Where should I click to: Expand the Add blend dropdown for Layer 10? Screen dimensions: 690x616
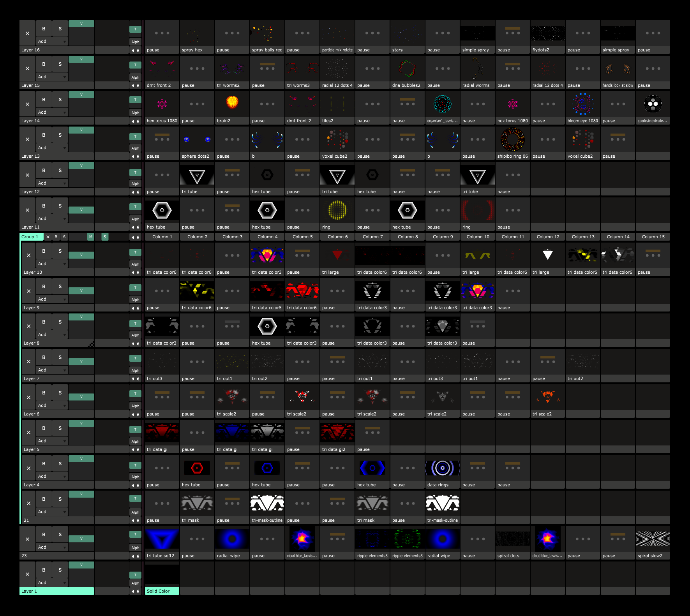[x=52, y=264]
